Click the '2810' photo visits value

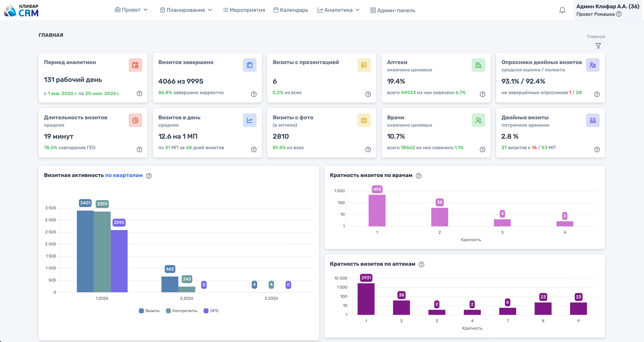pos(280,136)
